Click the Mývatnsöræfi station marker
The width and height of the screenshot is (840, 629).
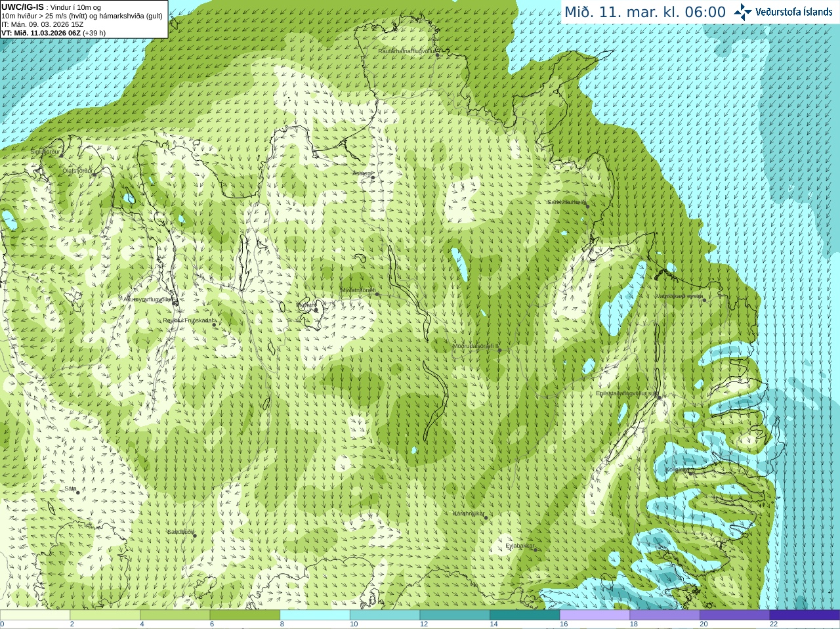[377, 294]
